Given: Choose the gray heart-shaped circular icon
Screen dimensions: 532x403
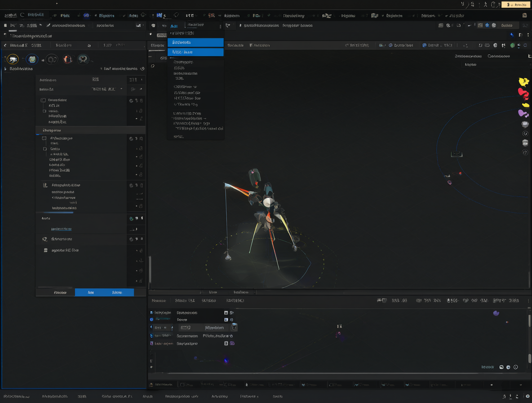Looking at the screenshot, I should point(83,59).
